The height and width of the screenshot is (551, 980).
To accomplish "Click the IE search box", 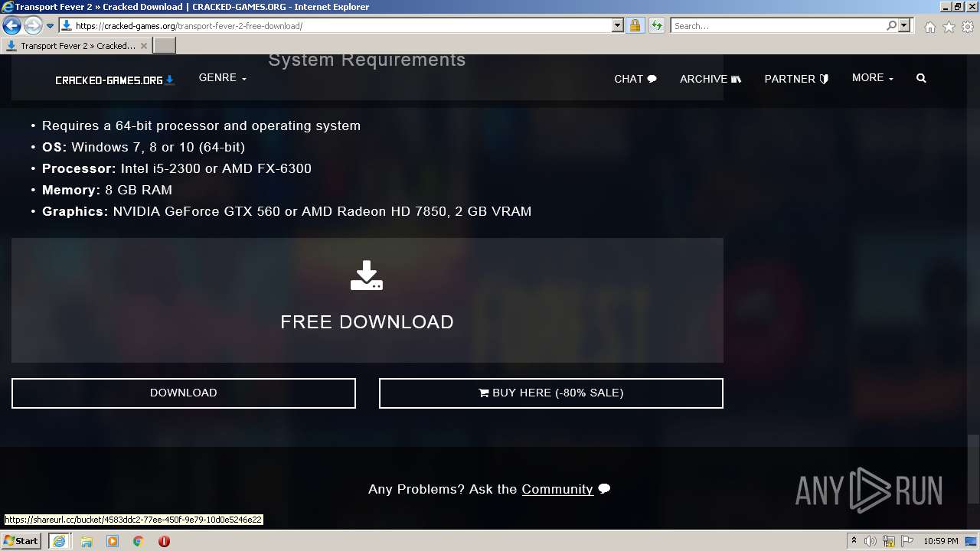I will coord(778,25).
